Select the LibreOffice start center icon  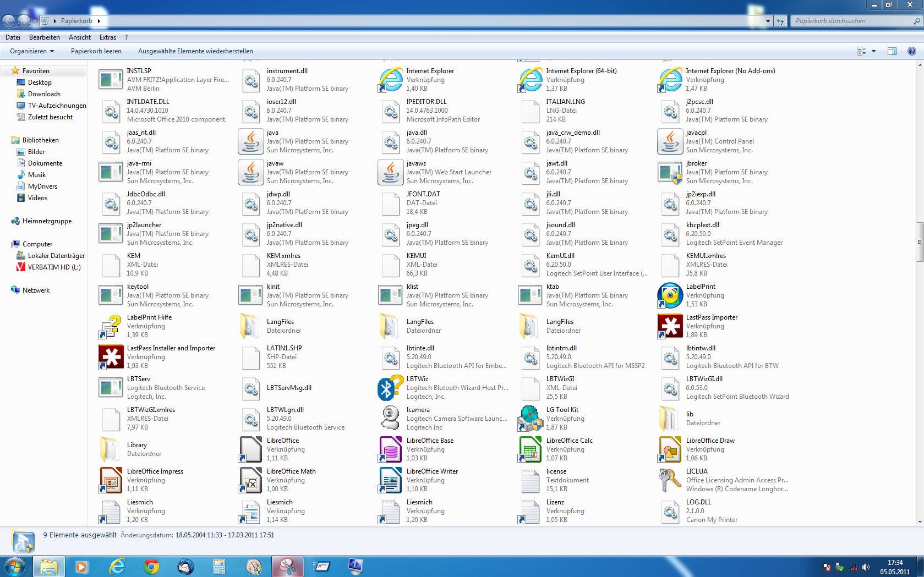250,449
